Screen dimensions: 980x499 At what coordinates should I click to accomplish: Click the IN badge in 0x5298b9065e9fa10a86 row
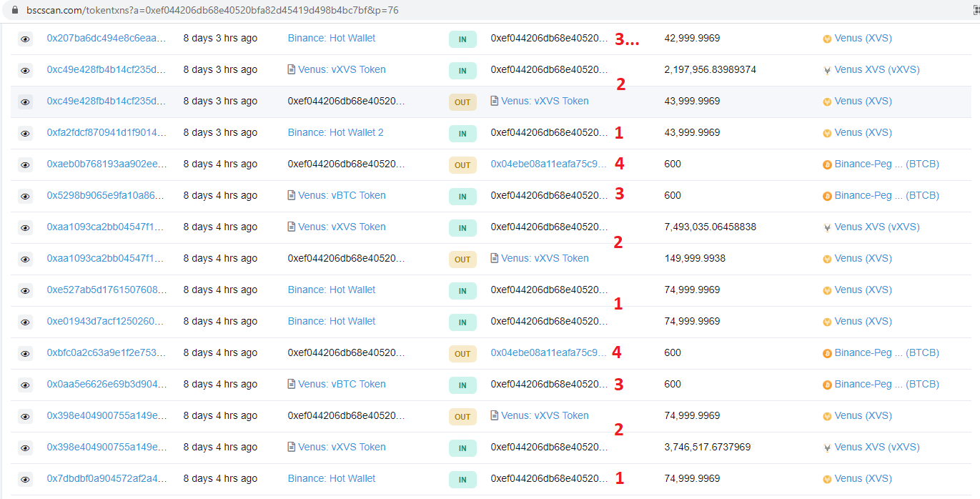tap(462, 197)
